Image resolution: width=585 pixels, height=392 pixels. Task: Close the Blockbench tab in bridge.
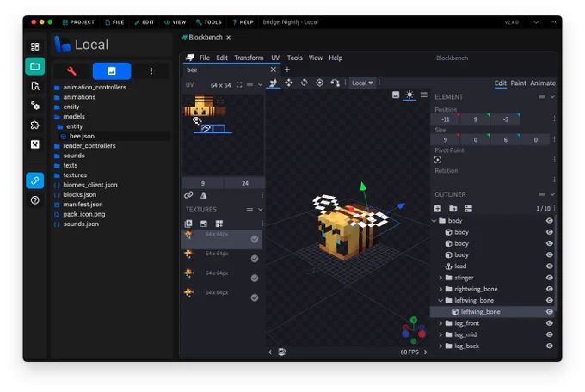coord(228,37)
